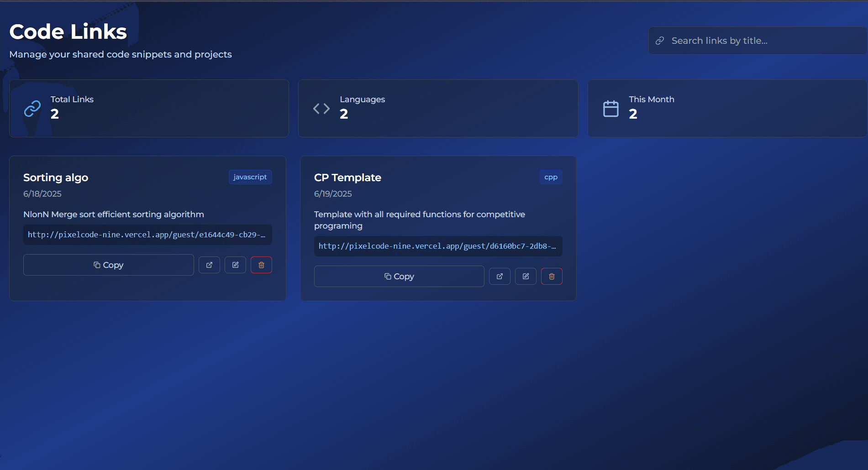The width and height of the screenshot is (868, 470).
Task: Copy the CP Template link
Action: coord(399,277)
